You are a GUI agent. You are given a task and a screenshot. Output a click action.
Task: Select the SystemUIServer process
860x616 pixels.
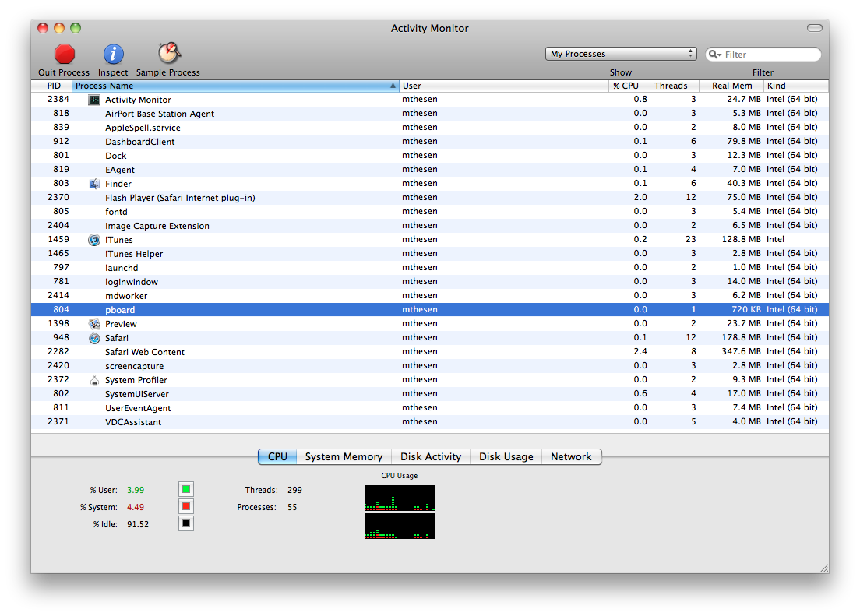coord(430,394)
